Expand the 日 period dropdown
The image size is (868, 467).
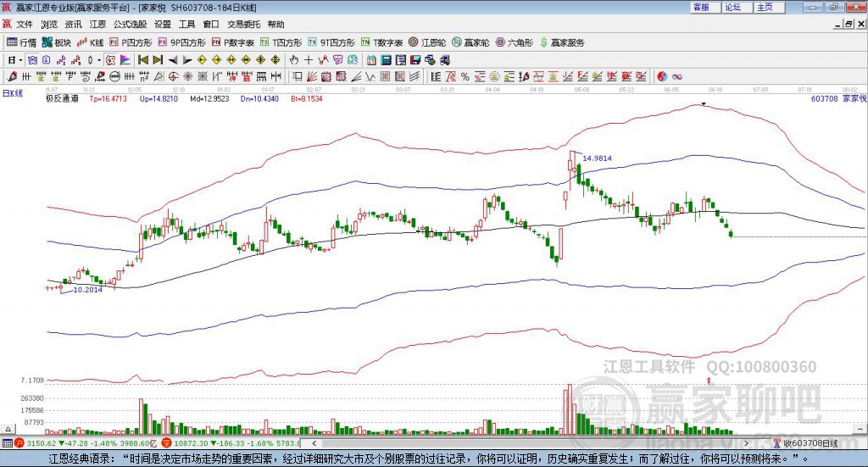pos(15,60)
